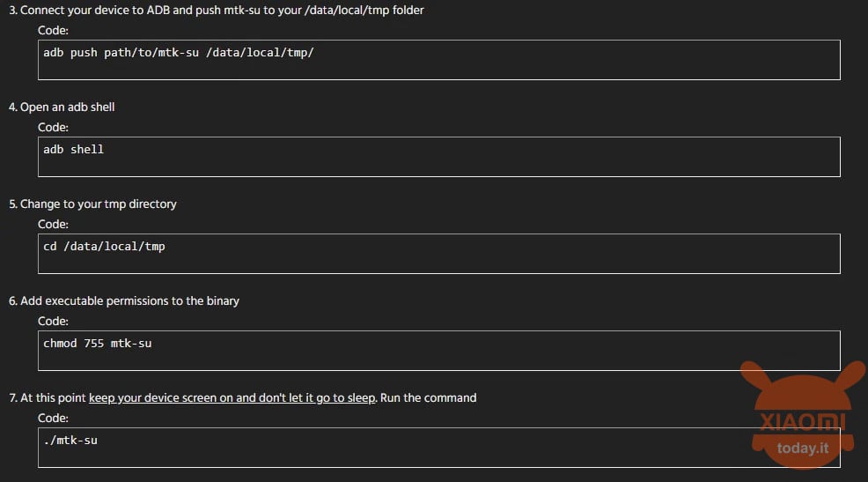The height and width of the screenshot is (482, 868).
Task: Click the 'chmod 755 mtk-su' code box
Action: (439, 351)
